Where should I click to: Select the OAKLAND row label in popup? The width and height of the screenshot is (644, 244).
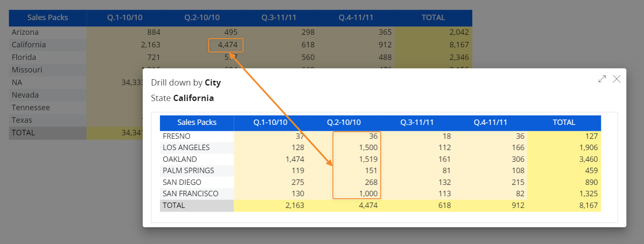[180, 159]
